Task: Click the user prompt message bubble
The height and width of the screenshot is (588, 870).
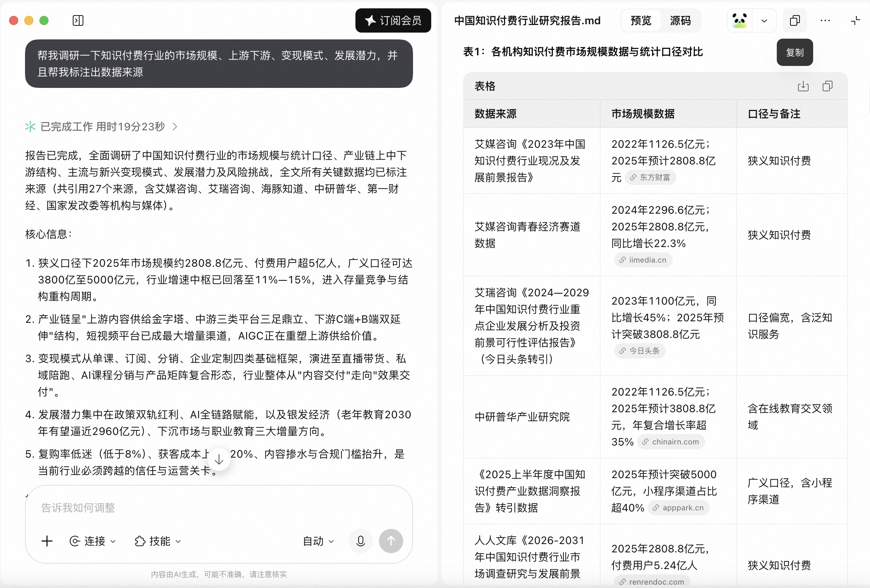Action: coord(219,64)
